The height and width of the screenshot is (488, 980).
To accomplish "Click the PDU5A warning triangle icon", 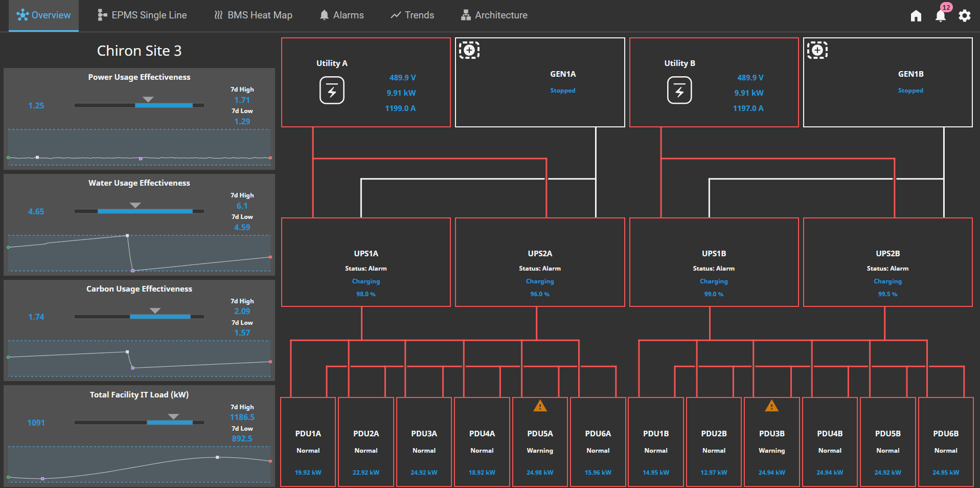I will pyautogui.click(x=540, y=406).
